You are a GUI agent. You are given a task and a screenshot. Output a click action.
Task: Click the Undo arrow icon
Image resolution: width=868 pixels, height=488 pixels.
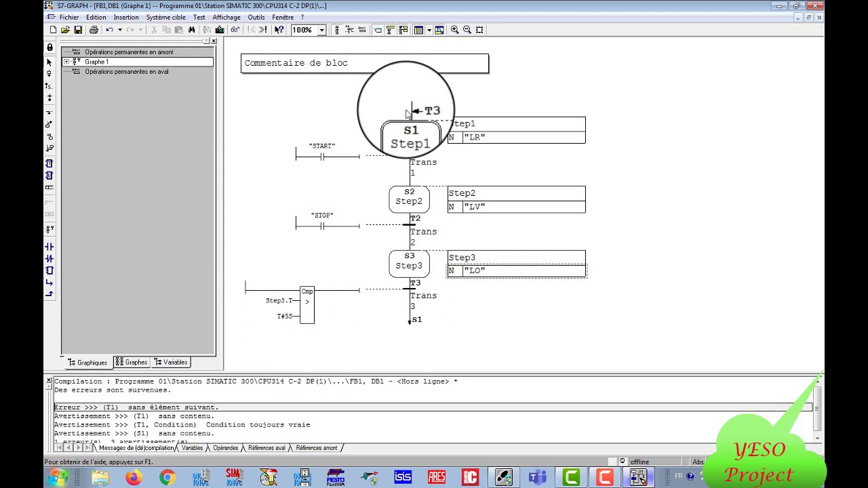coord(109,30)
